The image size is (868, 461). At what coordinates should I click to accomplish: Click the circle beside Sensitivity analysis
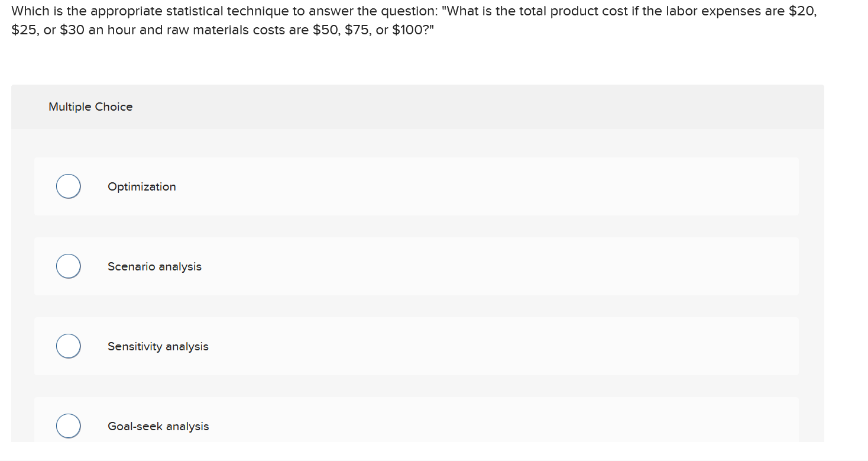tap(68, 346)
